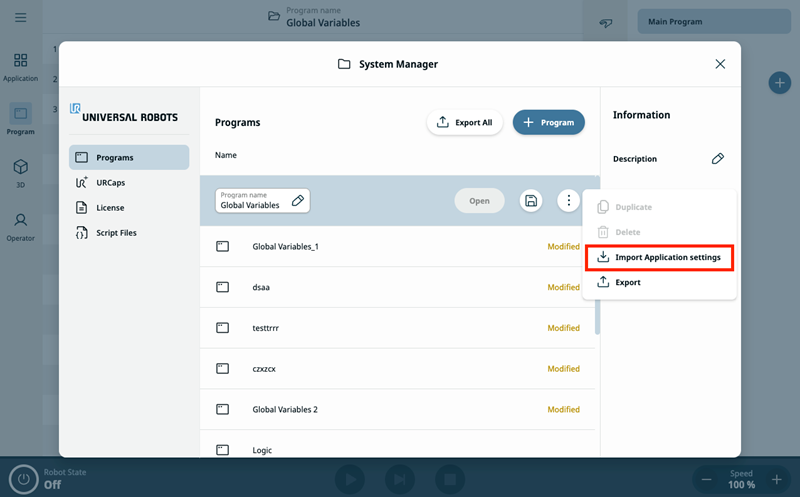Select the Logic program name

(262, 450)
